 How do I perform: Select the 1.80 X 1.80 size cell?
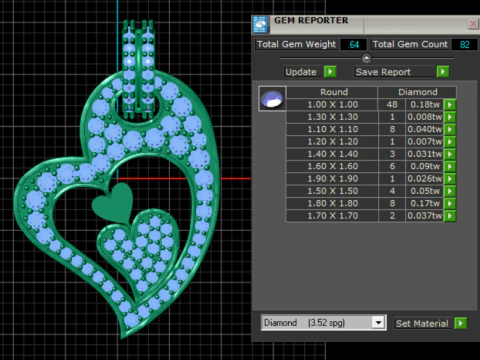click(332, 203)
